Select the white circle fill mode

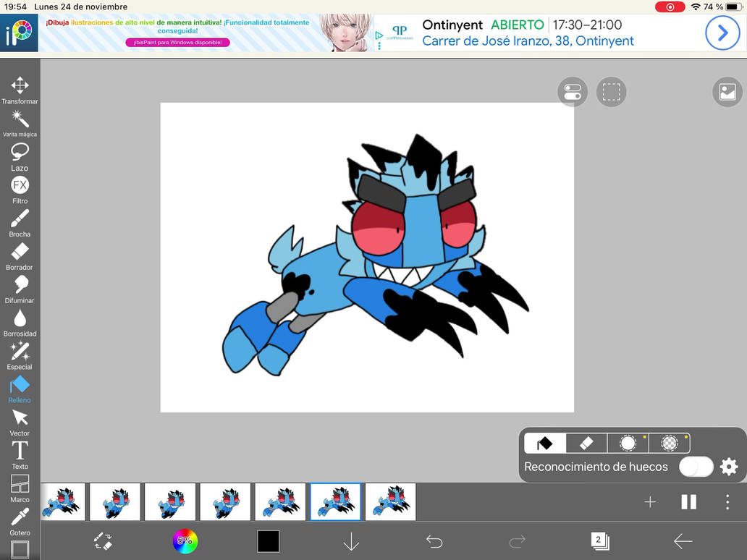tap(628, 444)
